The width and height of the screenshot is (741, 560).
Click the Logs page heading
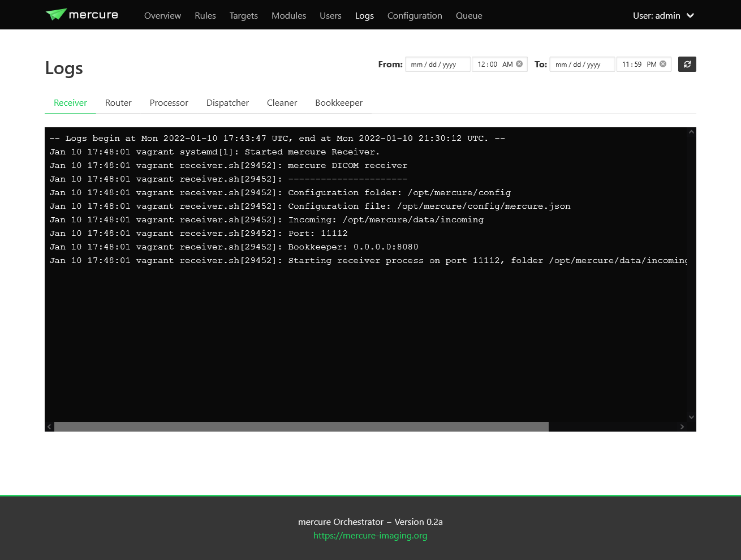coord(64,68)
